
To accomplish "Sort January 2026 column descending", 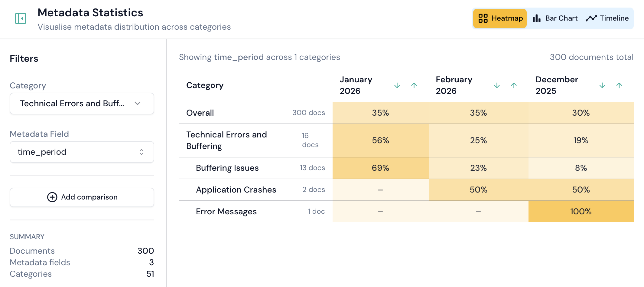I will 397,86.
